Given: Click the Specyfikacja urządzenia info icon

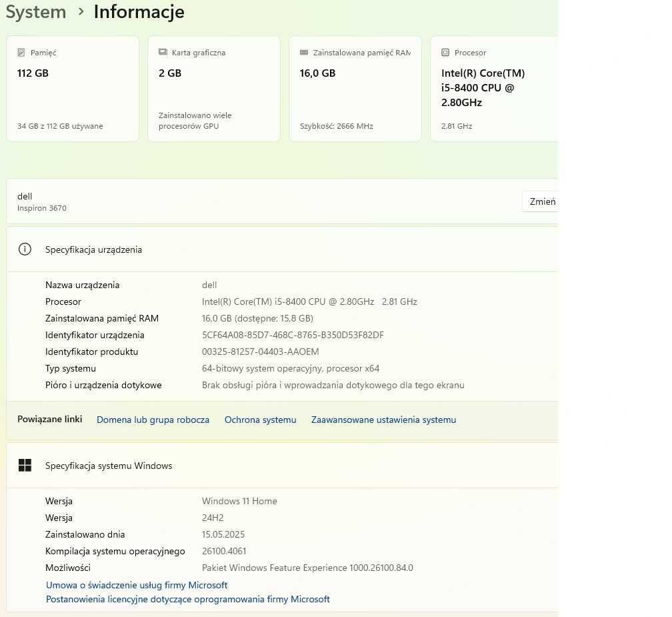Looking at the screenshot, I should [x=25, y=249].
